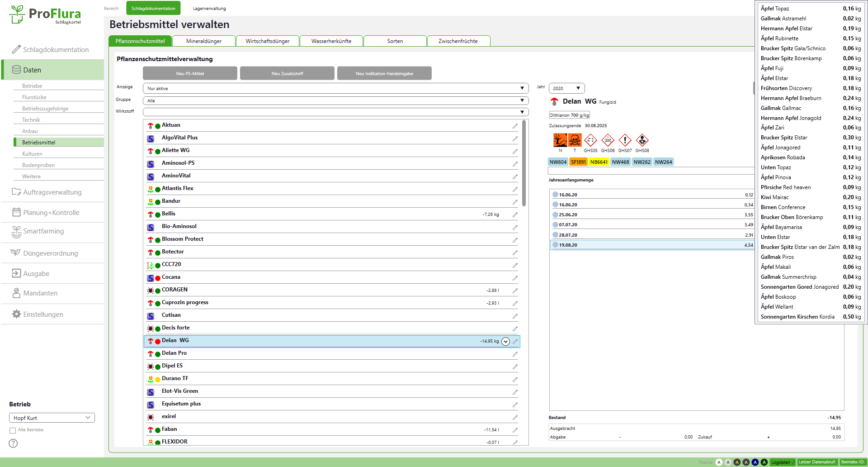The width and height of the screenshot is (868, 467).
Task: Click the edit pencil for Aktuan
Action: click(x=515, y=126)
